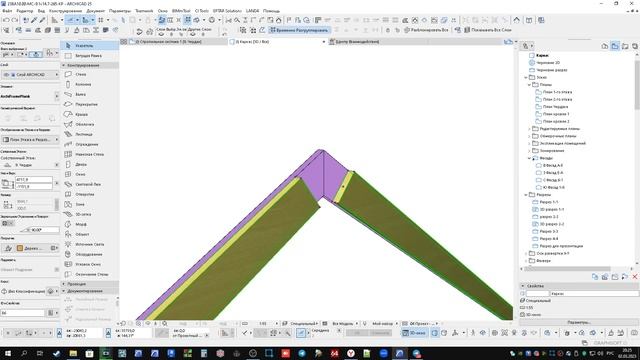Screen dimensions: 640x360
Task: Select the Отверстие opening tool
Action: click(x=90, y=194)
